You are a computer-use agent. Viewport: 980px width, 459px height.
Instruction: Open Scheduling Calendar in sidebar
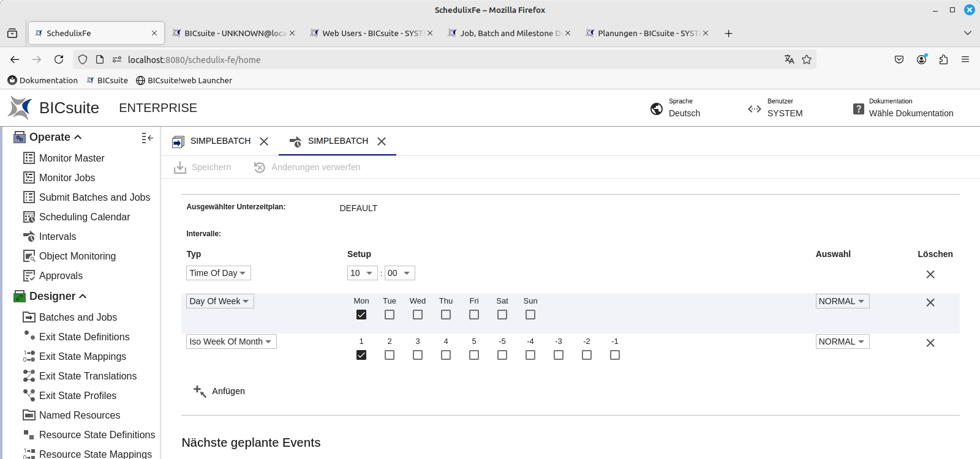pos(85,217)
